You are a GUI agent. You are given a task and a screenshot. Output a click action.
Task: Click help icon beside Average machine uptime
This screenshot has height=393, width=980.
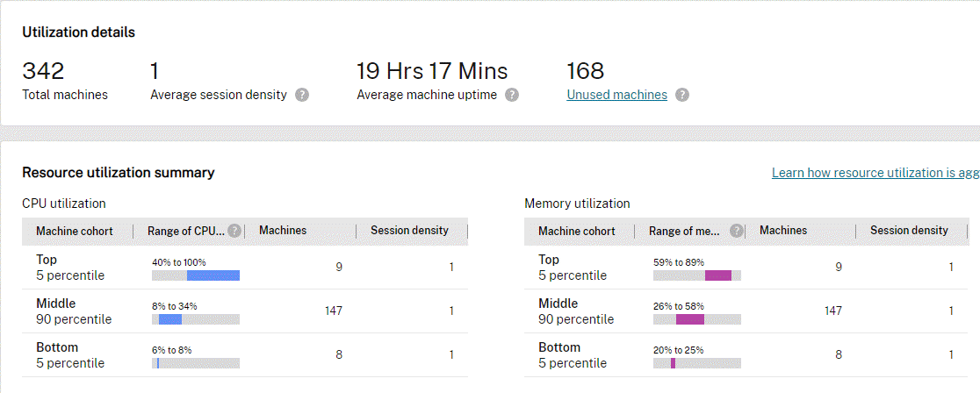click(x=512, y=95)
